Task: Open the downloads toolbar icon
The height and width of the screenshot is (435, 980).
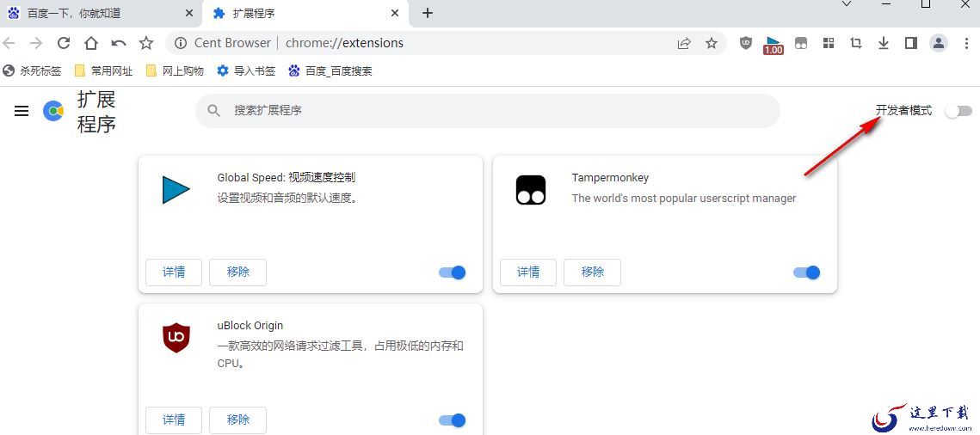Action: coord(883,43)
